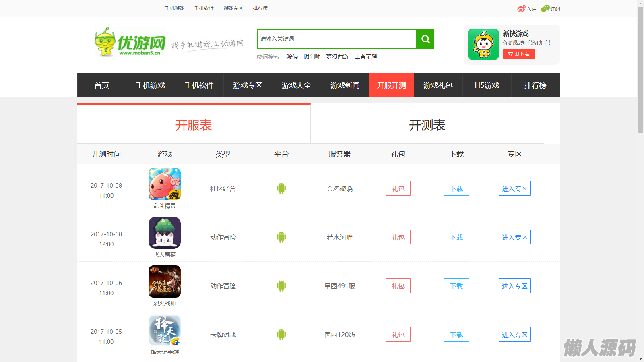
Task: Click the 乱斗精灵 game name
Action: [165, 206]
